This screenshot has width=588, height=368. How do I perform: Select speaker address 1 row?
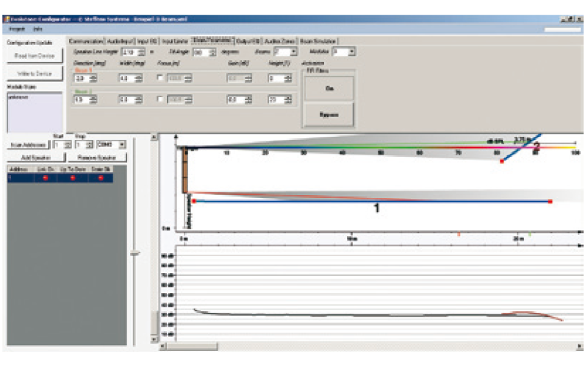coord(60,178)
